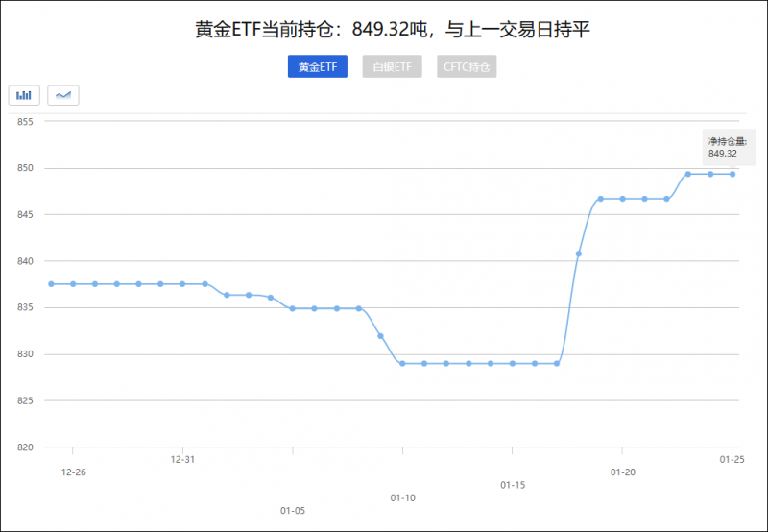Switch to area line chart icon
Screen dimensions: 768x532
63,95
